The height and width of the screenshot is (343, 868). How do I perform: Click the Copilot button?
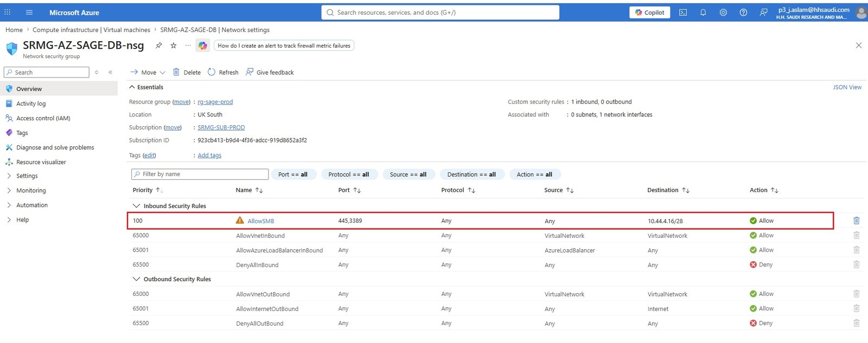[650, 12]
